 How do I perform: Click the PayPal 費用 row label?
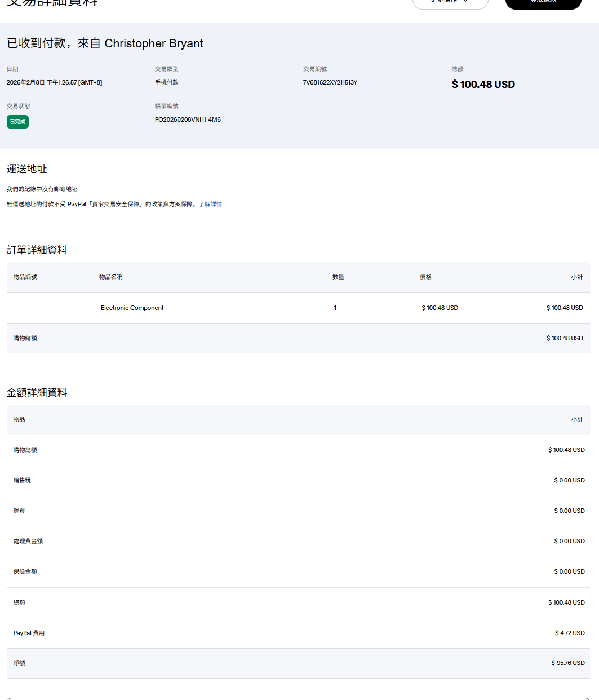(x=29, y=633)
